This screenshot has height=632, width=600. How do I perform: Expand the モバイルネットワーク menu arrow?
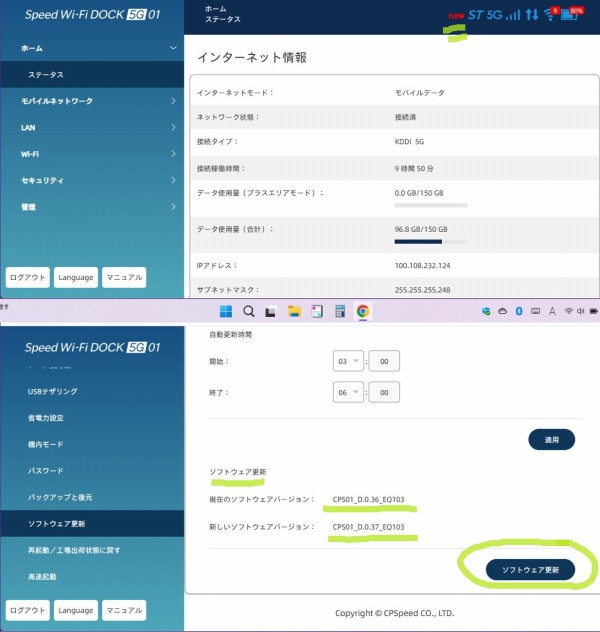coord(173,101)
